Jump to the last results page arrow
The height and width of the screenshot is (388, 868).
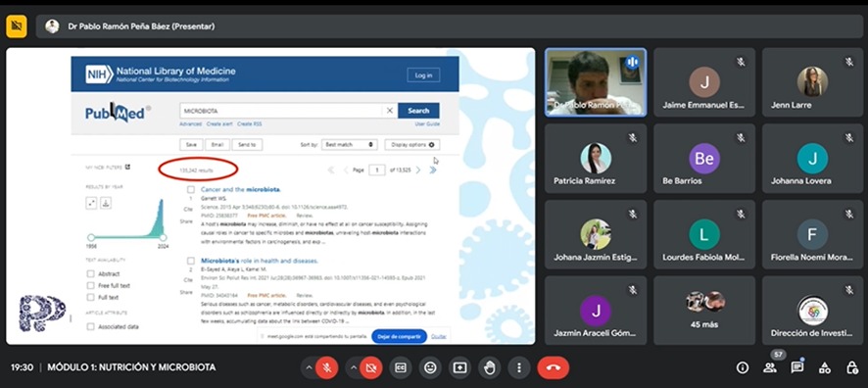(432, 170)
